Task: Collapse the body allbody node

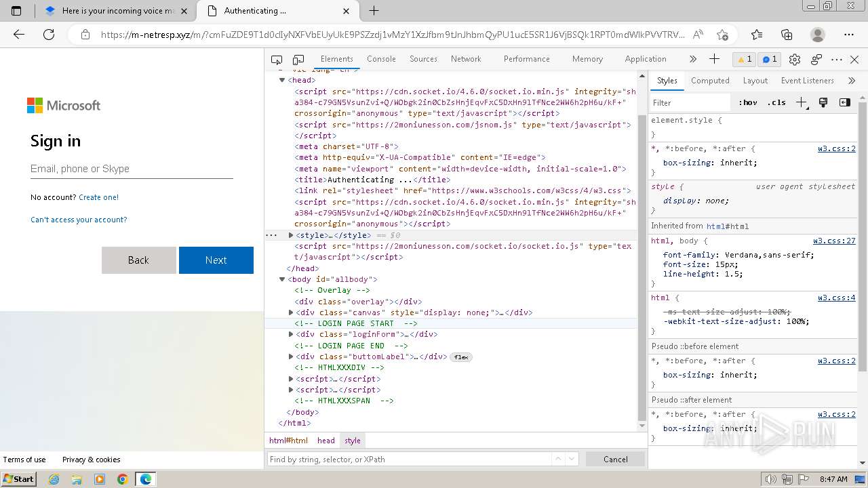Action: pyautogui.click(x=282, y=279)
